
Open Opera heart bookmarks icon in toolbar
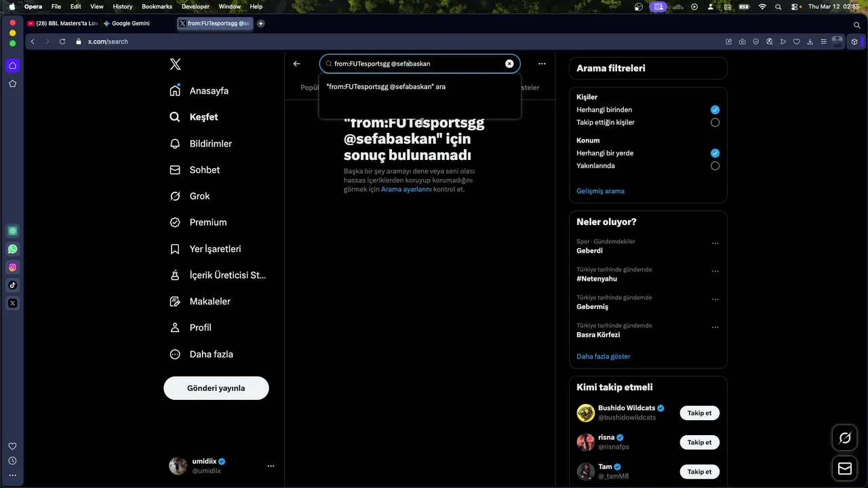796,41
